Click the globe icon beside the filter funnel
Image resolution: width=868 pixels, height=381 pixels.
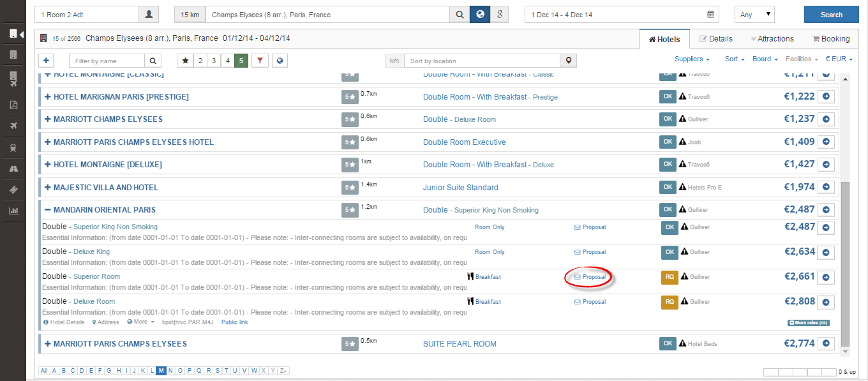pyautogui.click(x=280, y=61)
